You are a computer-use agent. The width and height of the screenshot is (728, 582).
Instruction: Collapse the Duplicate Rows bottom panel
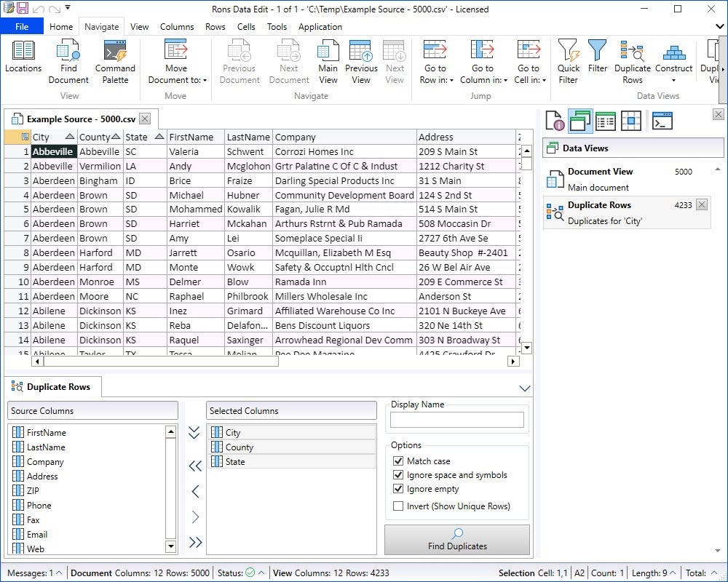pos(524,388)
